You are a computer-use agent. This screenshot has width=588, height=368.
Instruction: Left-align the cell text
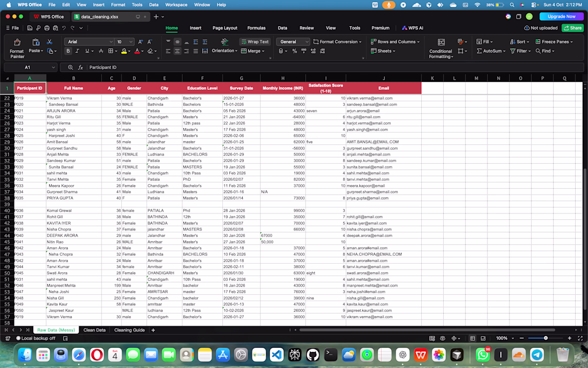coord(168,51)
